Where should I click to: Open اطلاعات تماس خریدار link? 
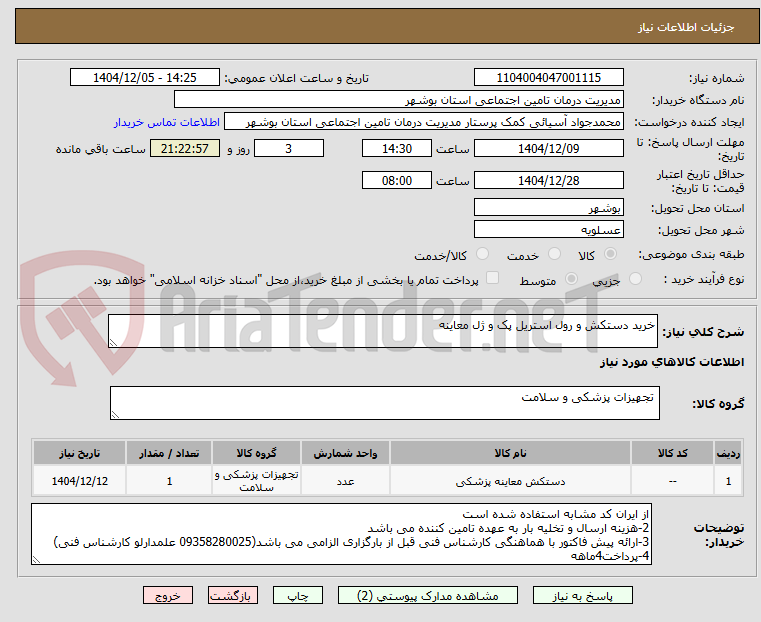coord(167,122)
